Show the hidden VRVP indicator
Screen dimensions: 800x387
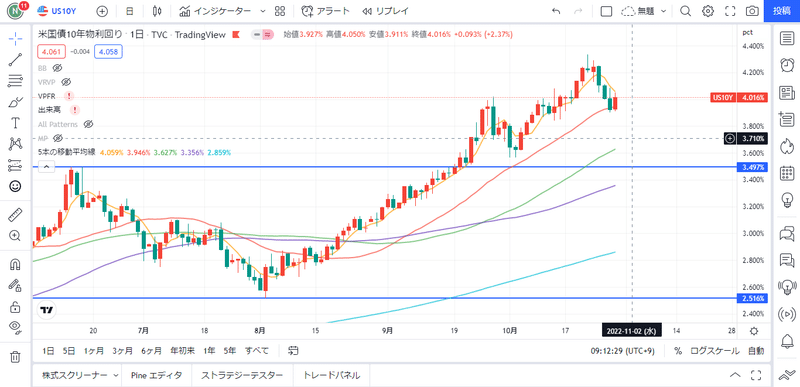point(66,82)
